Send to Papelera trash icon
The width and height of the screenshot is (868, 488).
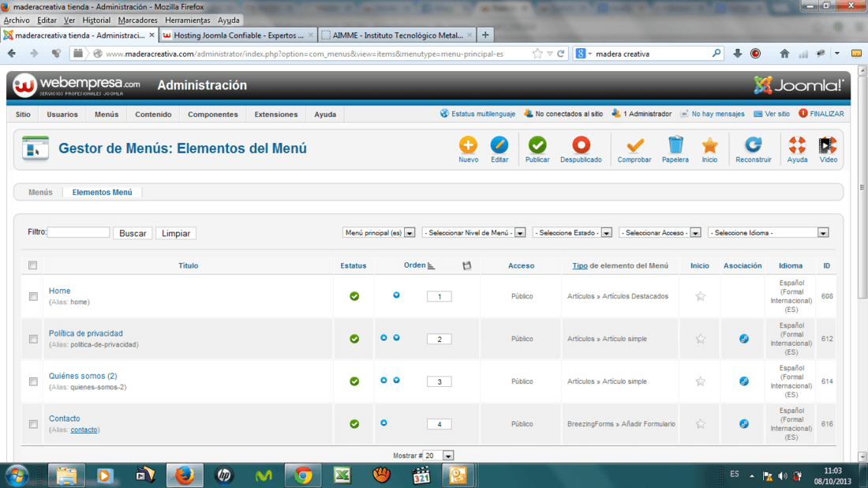pos(675,145)
